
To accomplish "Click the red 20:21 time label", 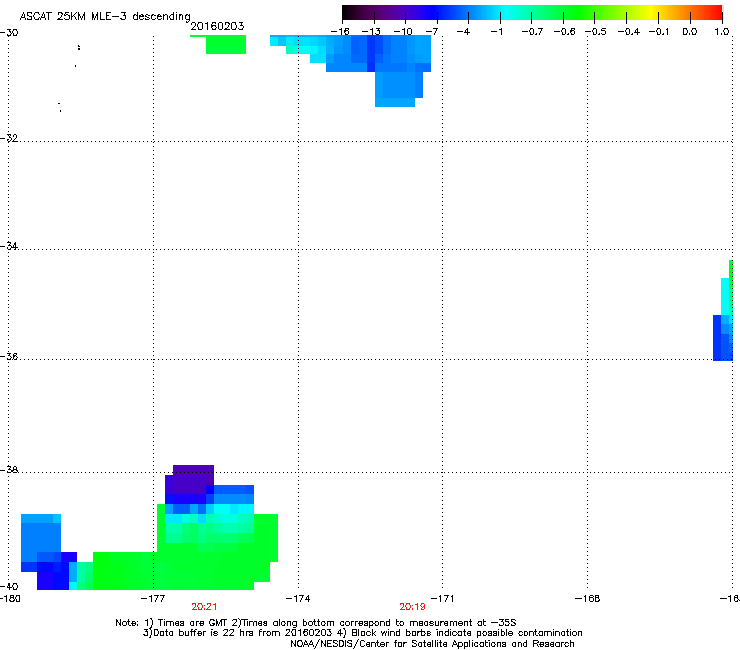I will 204,607.
